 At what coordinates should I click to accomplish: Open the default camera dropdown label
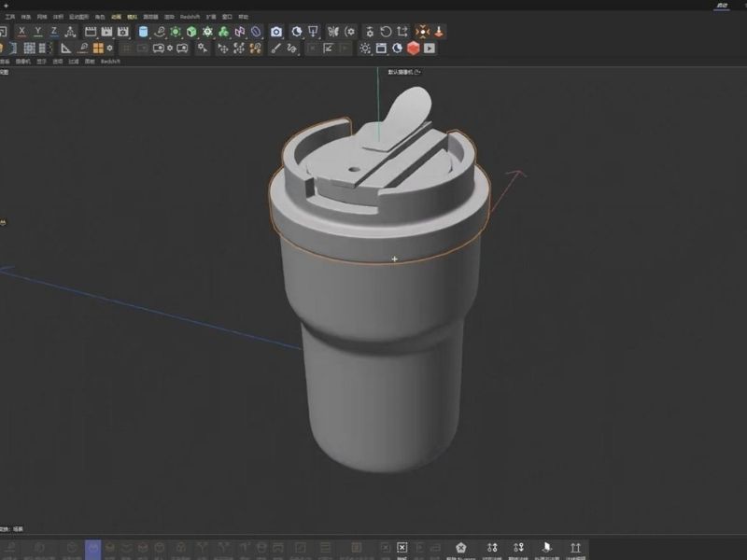[x=404, y=72]
